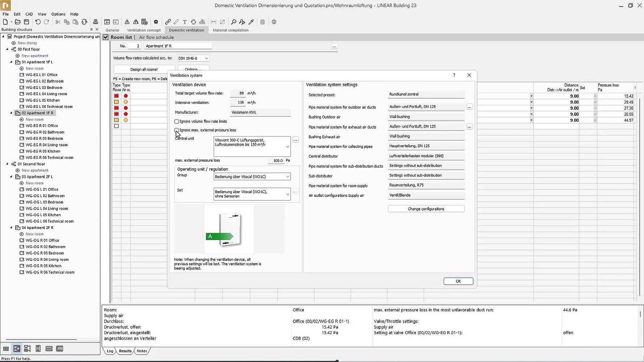Open the DIN 1946-6 calculation dropdown

click(x=193, y=58)
